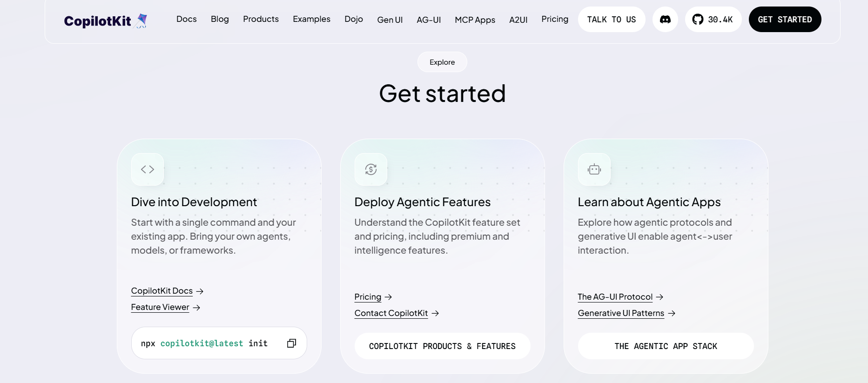The image size is (868, 383).
Task: Click the CopilotKit kite logo icon
Action: [141, 21]
